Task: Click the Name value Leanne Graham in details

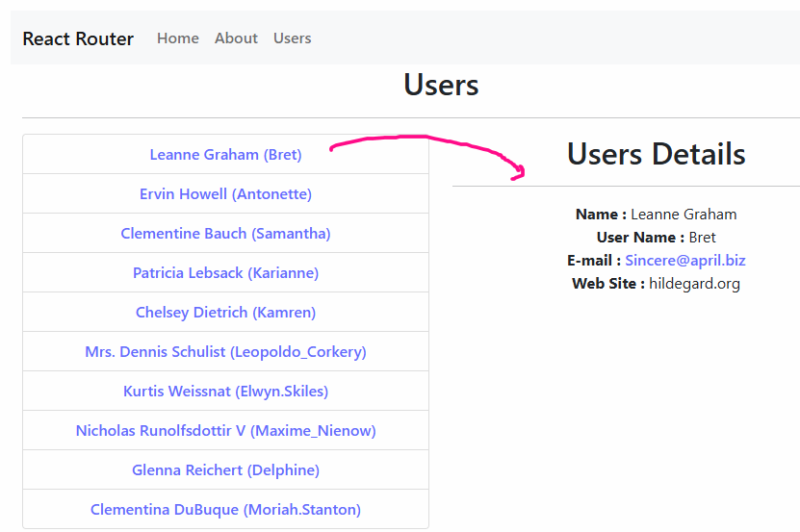Action: [684, 215]
